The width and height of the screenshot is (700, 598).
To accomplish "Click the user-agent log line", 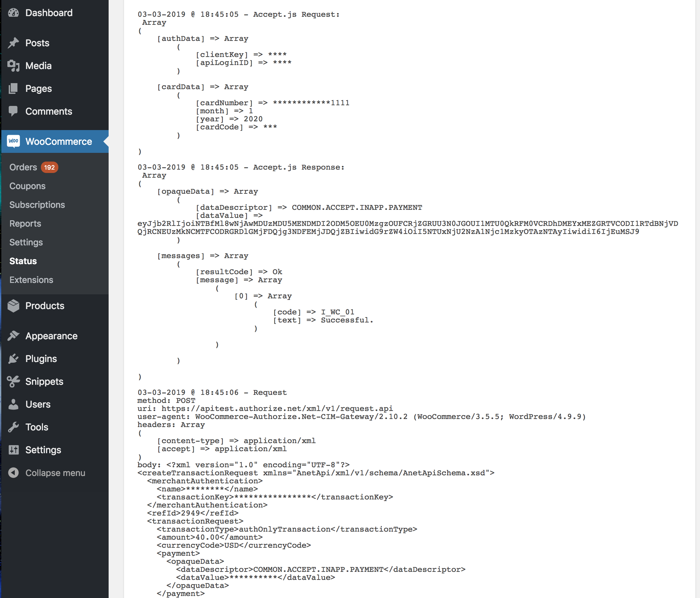I will click(x=361, y=417).
